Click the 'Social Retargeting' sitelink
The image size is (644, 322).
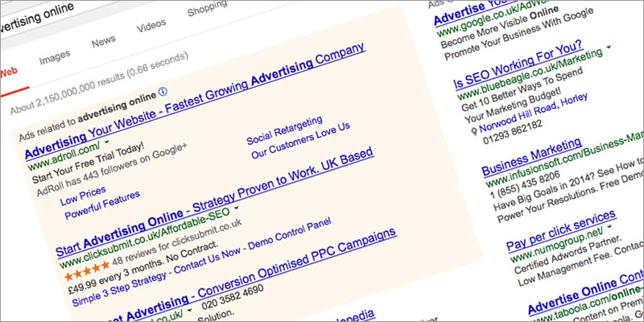[285, 130]
